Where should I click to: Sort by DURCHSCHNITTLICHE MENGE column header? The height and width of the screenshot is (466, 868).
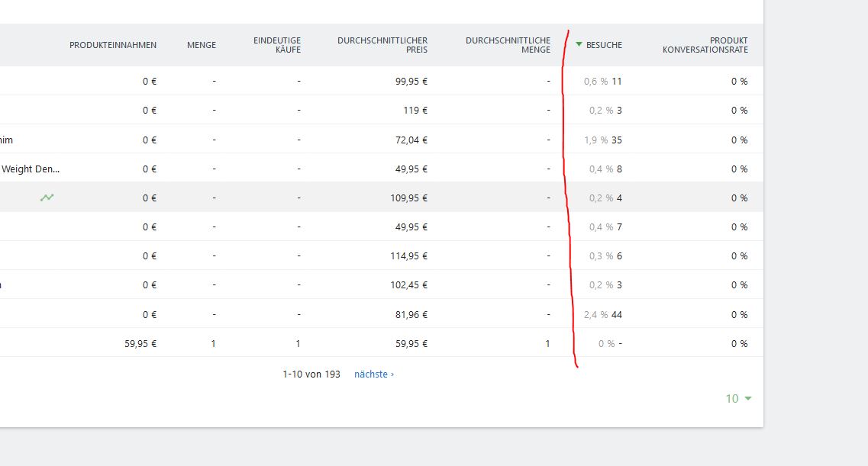click(508, 45)
